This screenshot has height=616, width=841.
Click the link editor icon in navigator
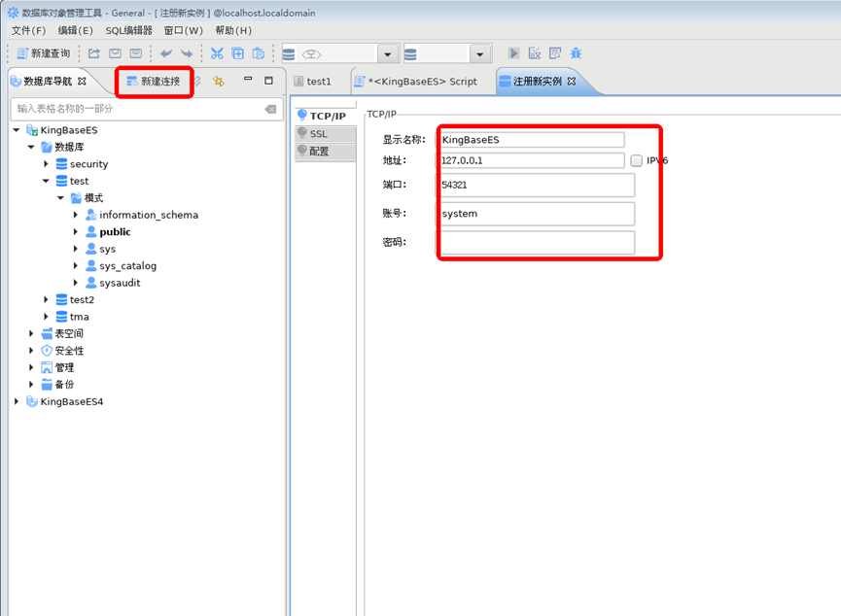pos(197,81)
